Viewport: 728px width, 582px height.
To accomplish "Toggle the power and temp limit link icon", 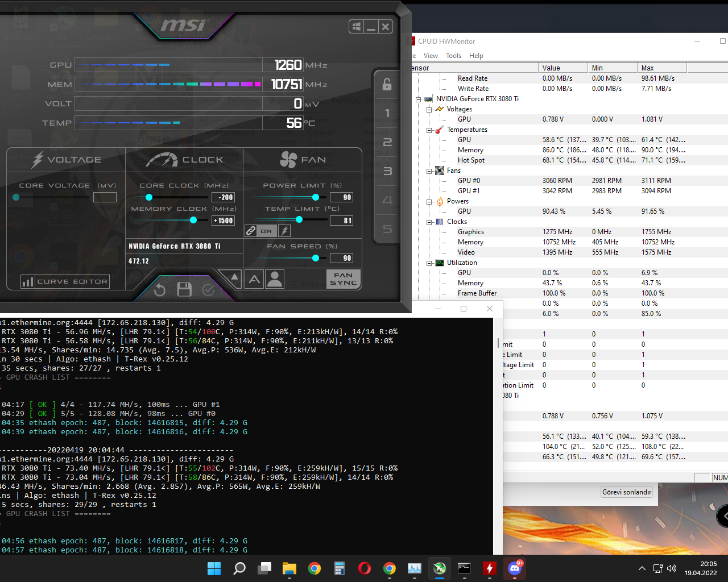I will (251, 231).
